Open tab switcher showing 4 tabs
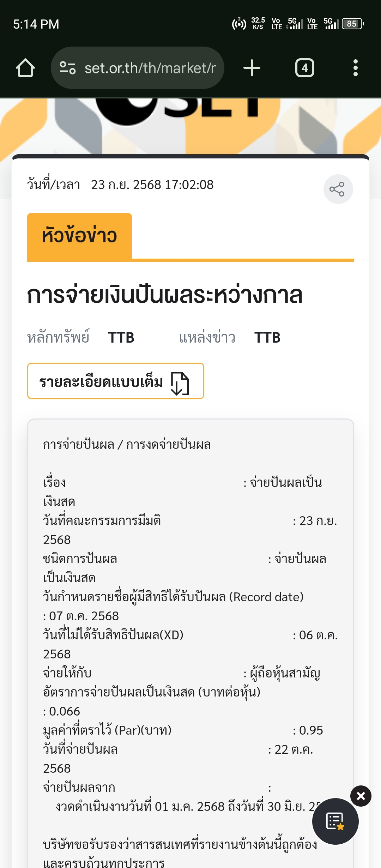The height and width of the screenshot is (868, 381). [304, 68]
